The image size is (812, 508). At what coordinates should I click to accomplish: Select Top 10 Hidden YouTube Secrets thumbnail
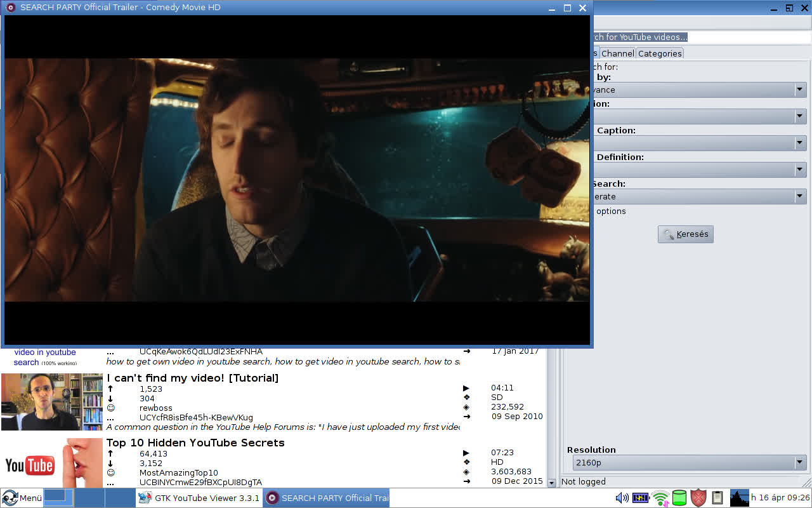(x=52, y=463)
